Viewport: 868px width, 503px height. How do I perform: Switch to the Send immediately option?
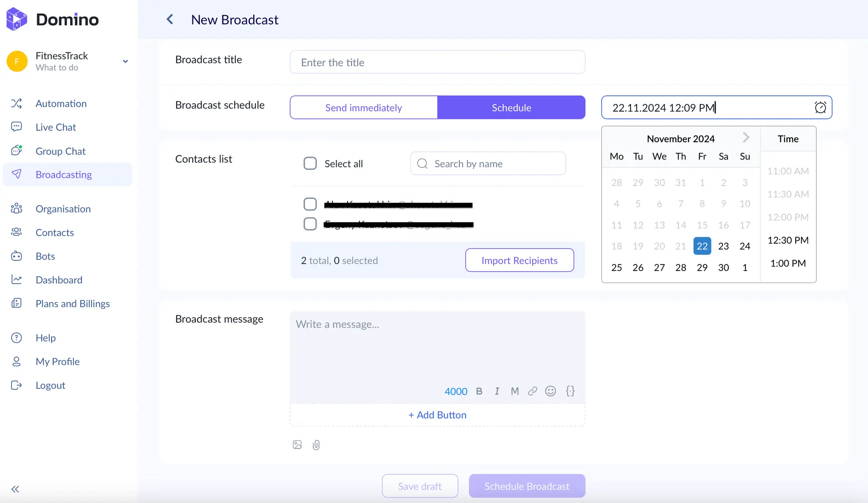click(x=363, y=108)
